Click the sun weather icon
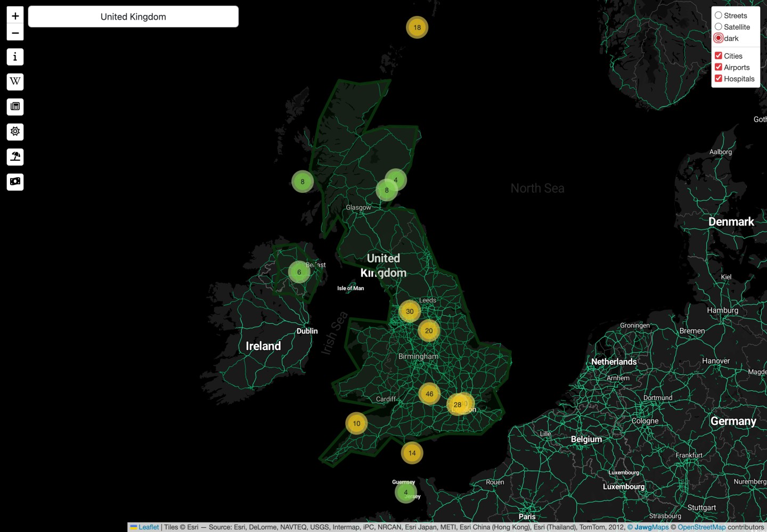The height and width of the screenshot is (532, 767). click(x=15, y=132)
